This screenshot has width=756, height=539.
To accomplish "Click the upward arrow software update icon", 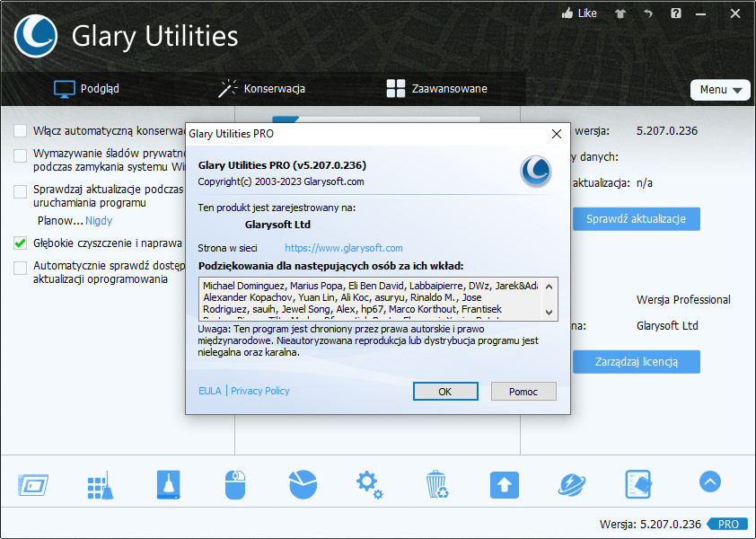I will click(x=505, y=484).
